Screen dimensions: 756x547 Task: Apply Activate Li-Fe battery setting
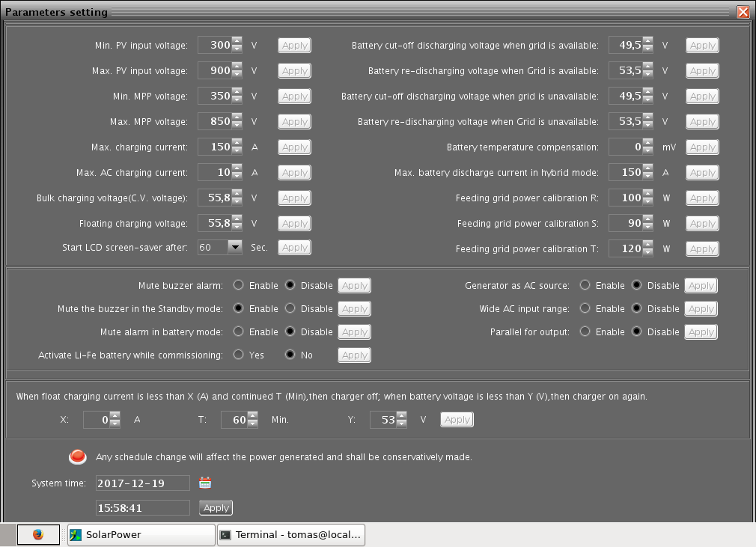(x=354, y=355)
